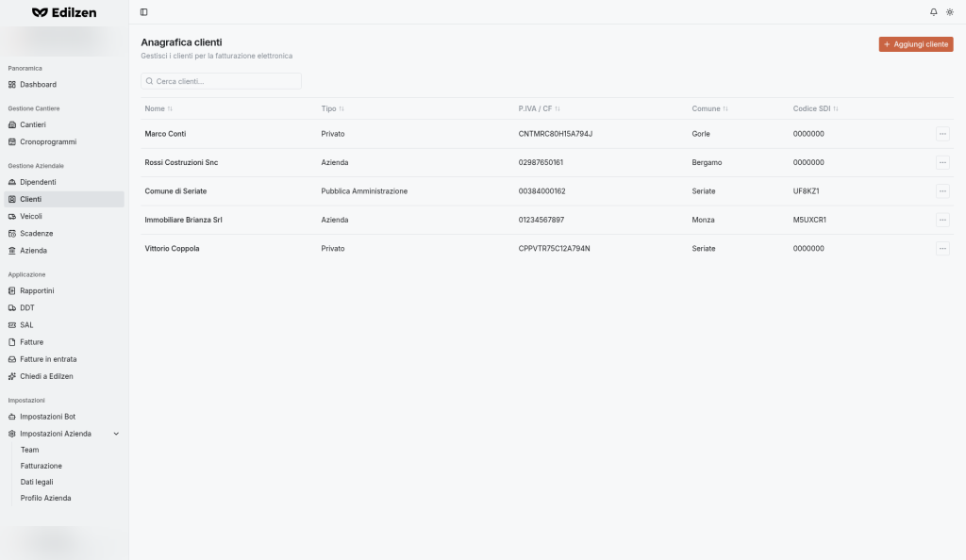Click the Edilzen logo
Viewport: 966px width, 560px height.
point(64,12)
